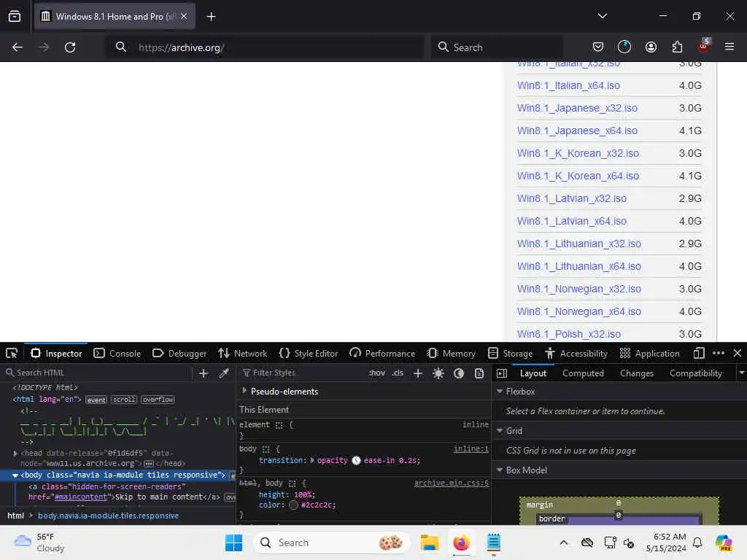Image resolution: width=747 pixels, height=560 pixels.
Task: Expand the transition opacity shorthand value
Action: 312,461
